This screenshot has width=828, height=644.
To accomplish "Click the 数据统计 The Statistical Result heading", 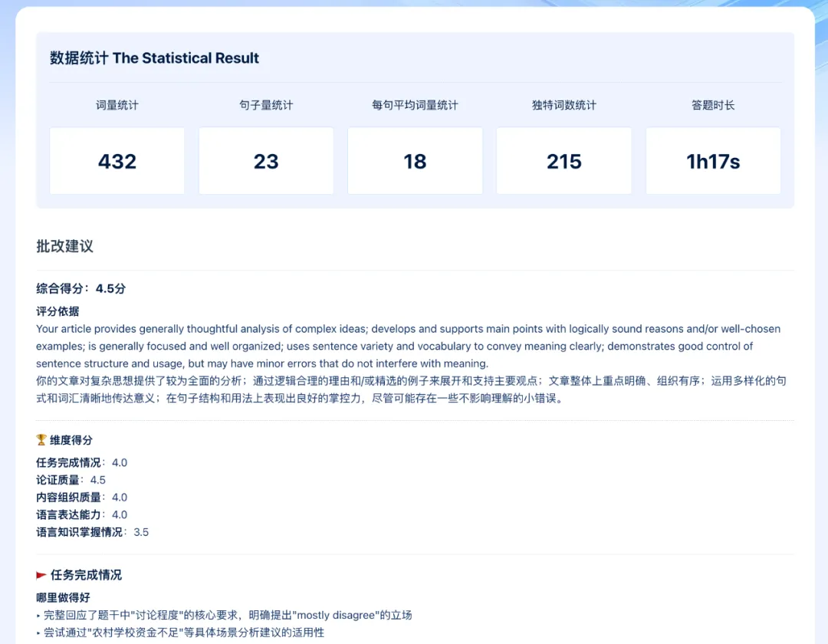I will (x=154, y=58).
